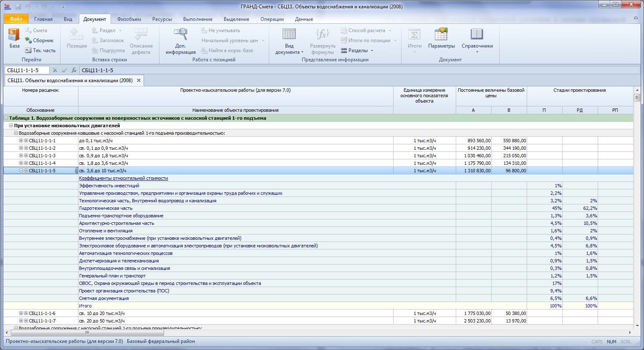This screenshot has height=350, width=644.
Task: Click the Save icon in quick access toolbar
Action: 18,7
